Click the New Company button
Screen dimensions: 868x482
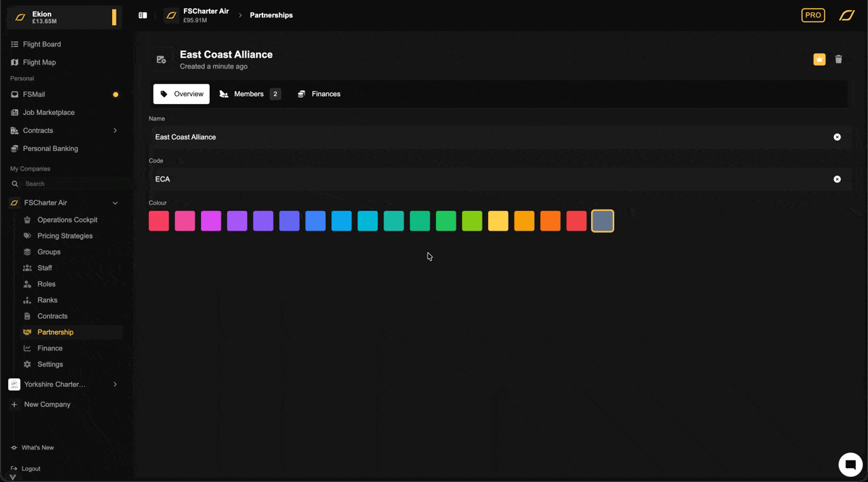click(x=47, y=405)
